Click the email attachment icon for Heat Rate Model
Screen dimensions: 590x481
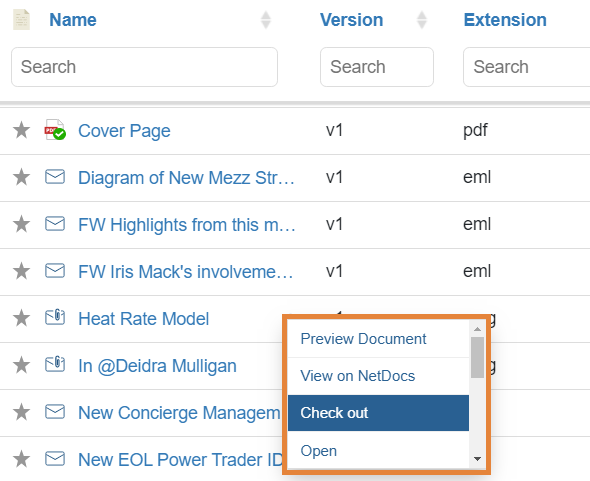click(x=55, y=317)
